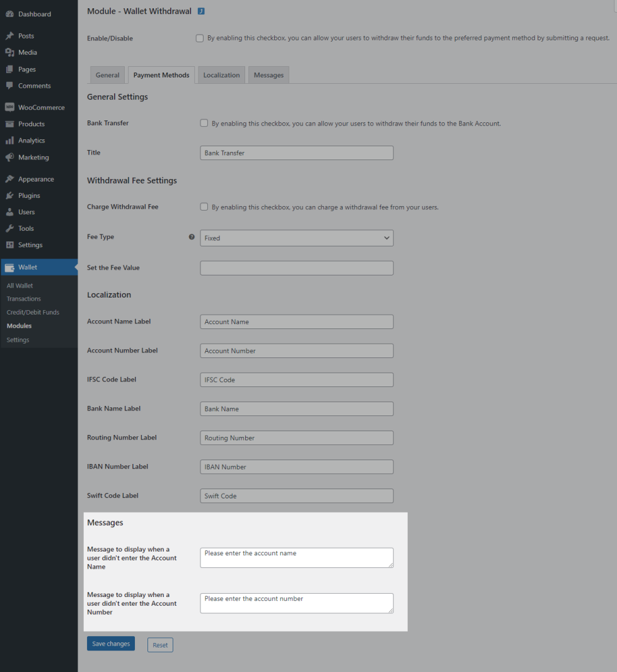Click the Set the Fee Value field
Viewport: 617px width, 672px height.
pyautogui.click(x=296, y=268)
